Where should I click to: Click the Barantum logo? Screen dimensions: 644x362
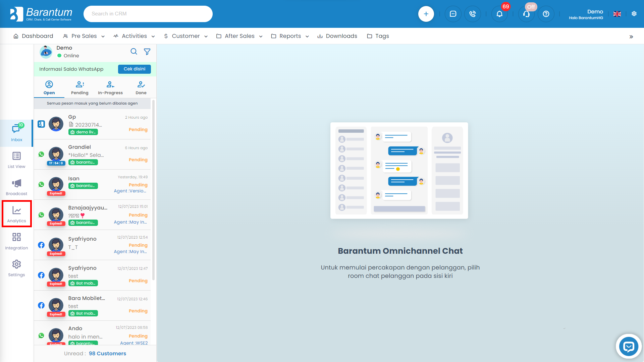[x=41, y=14]
